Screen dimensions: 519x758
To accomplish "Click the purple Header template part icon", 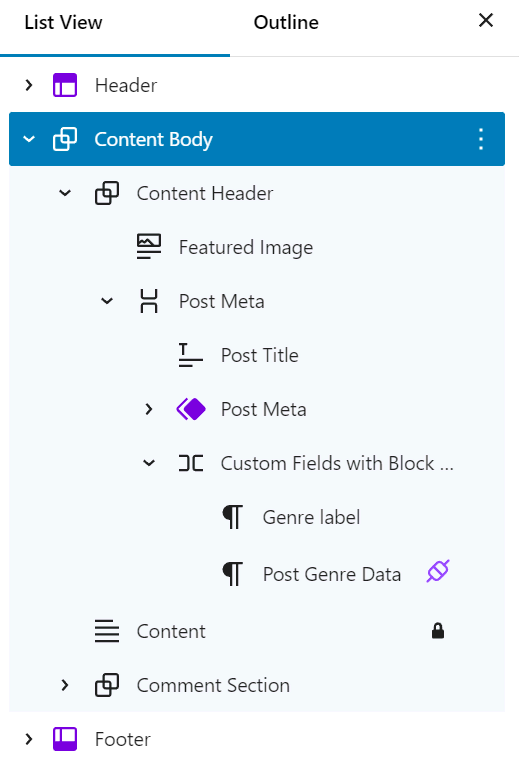I will (65, 85).
